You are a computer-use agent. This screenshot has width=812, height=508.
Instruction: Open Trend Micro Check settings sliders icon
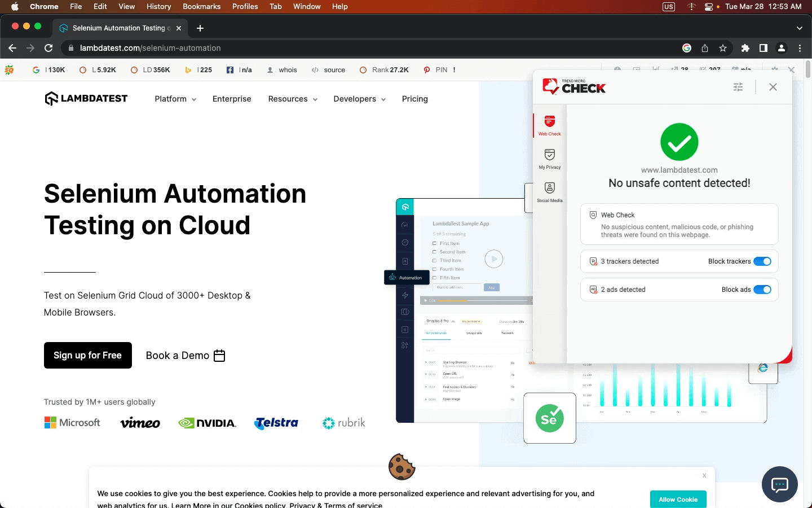tap(738, 87)
